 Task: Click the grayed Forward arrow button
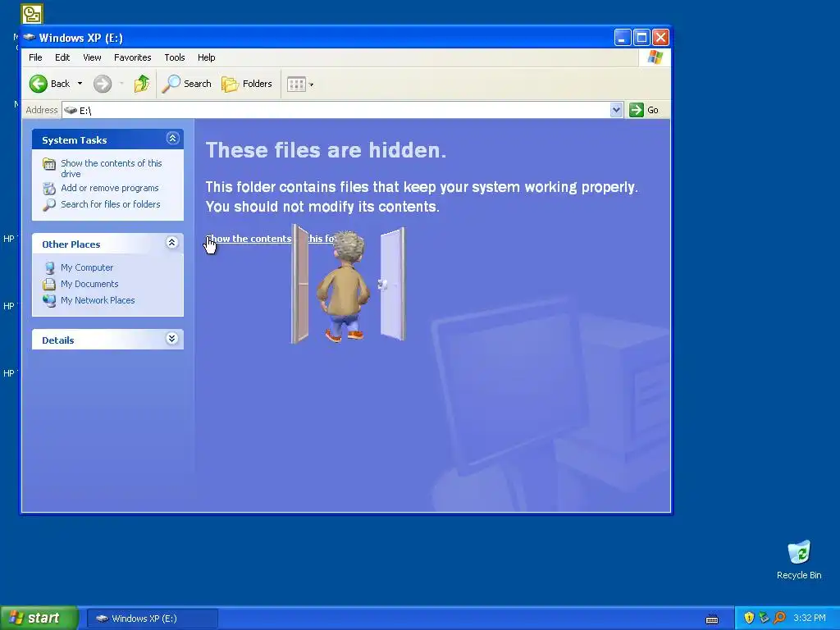click(103, 84)
